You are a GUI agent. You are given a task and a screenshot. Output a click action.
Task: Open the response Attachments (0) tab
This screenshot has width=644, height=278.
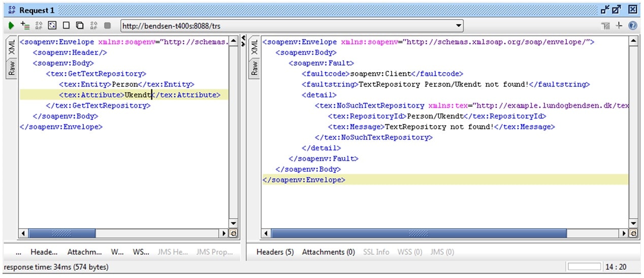[x=328, y=252]
